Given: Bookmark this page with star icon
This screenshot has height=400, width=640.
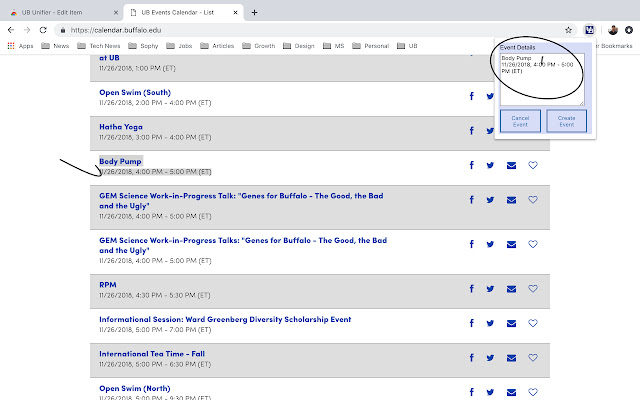Looking at the screenshot, I should pyautogui.click(x=569, y=30).
